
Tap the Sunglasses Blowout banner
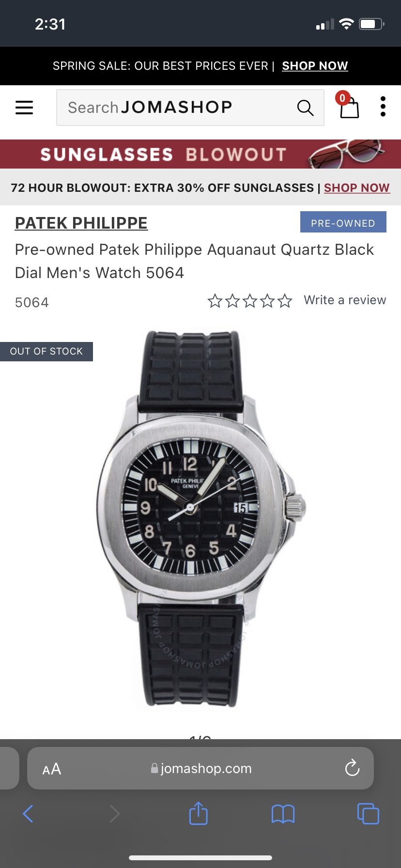point(200,154)
